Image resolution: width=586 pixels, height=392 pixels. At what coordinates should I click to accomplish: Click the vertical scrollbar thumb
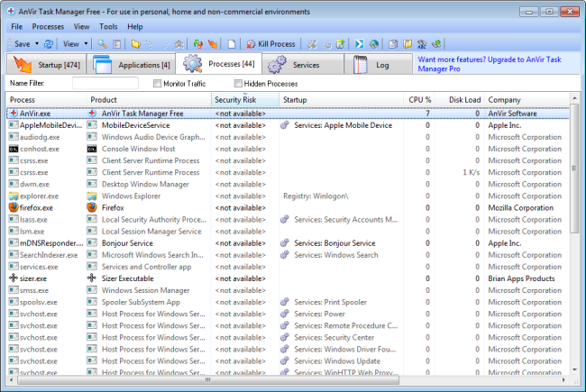[x=574, y=169]
